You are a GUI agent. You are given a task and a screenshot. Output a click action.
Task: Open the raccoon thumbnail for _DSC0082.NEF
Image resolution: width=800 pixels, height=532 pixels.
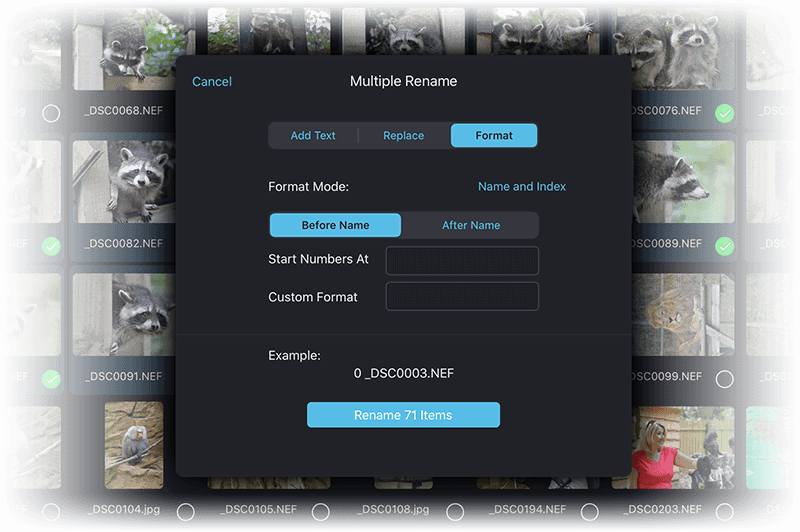pyautogui.click(x=124, y=182)
